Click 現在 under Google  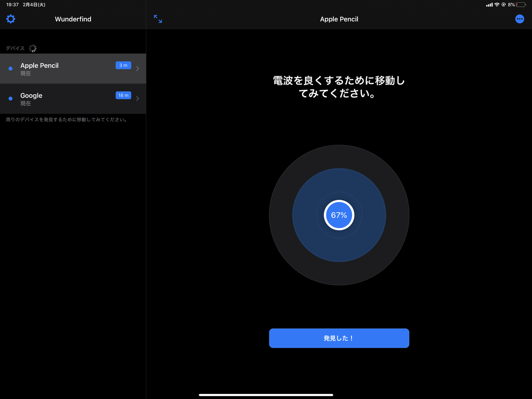click(26, 103)
